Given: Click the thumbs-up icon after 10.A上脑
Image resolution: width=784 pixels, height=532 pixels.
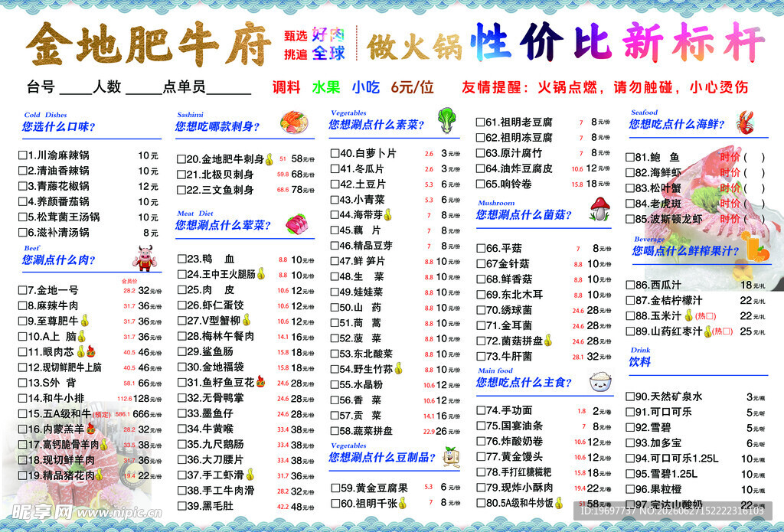Looking at the screenshot, I should pos(81,336).
